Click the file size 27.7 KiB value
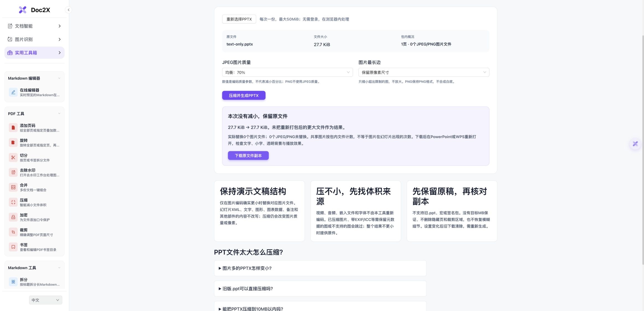The image size is (644, 311). 322,44
